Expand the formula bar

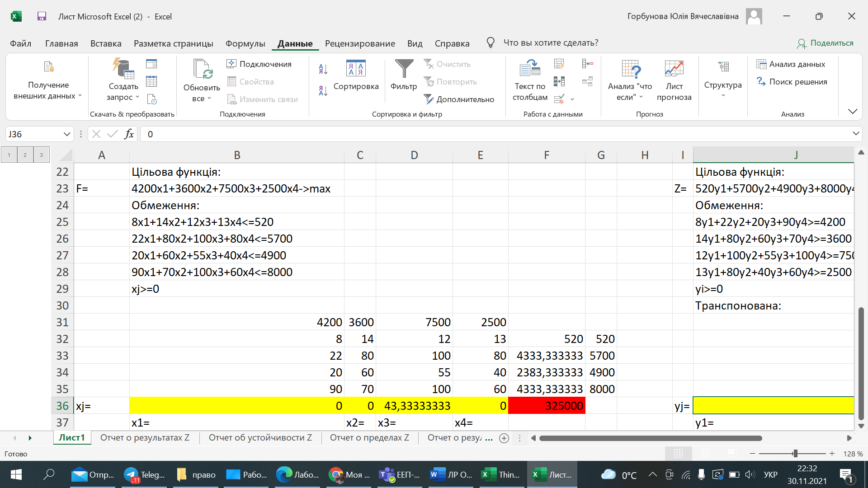(856, 133)
